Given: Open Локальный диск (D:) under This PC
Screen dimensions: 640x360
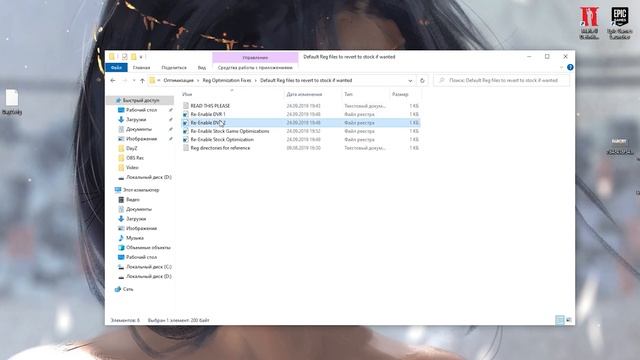Looking at the screenshot, I should 149,277.
